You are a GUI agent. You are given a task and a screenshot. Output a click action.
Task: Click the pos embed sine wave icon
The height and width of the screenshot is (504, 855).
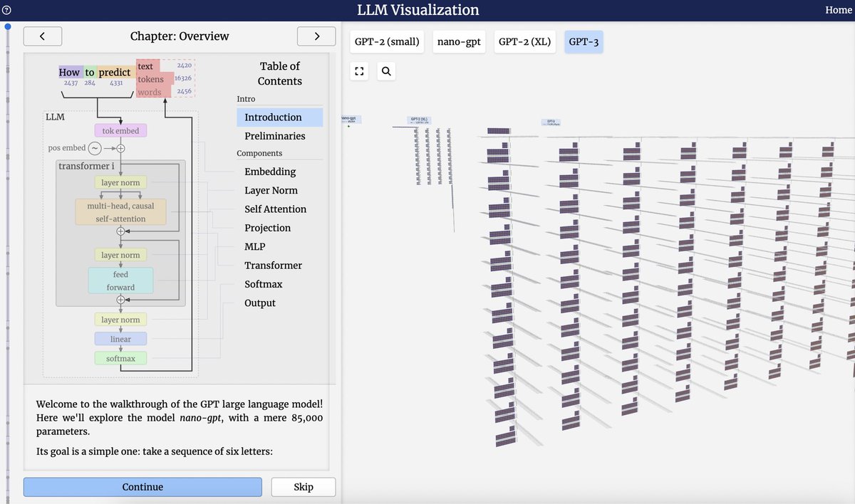(x=95, y=148)
